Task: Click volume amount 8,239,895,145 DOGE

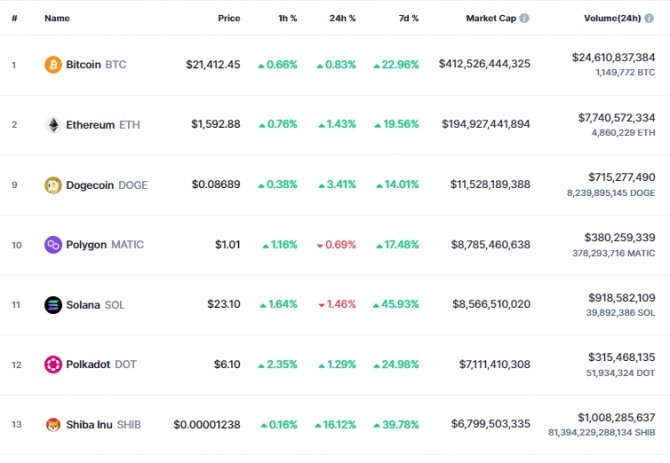Action: 611,193
